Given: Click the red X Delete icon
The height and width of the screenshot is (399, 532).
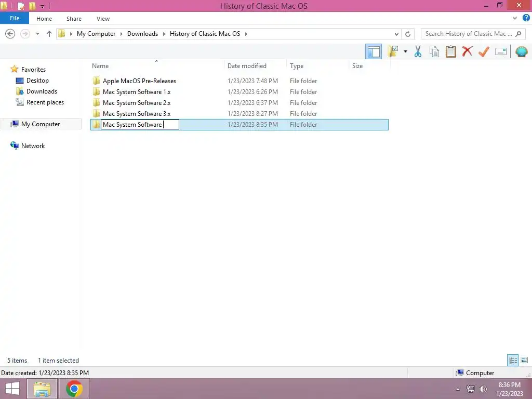Looking at the screenshot, I should click(x=467, y=51).
